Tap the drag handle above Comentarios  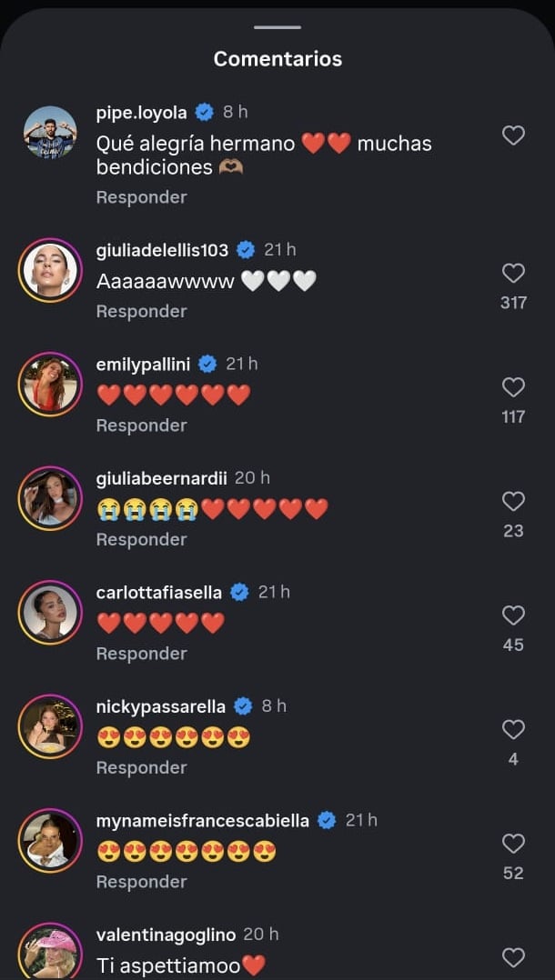(x=277, y=27)
